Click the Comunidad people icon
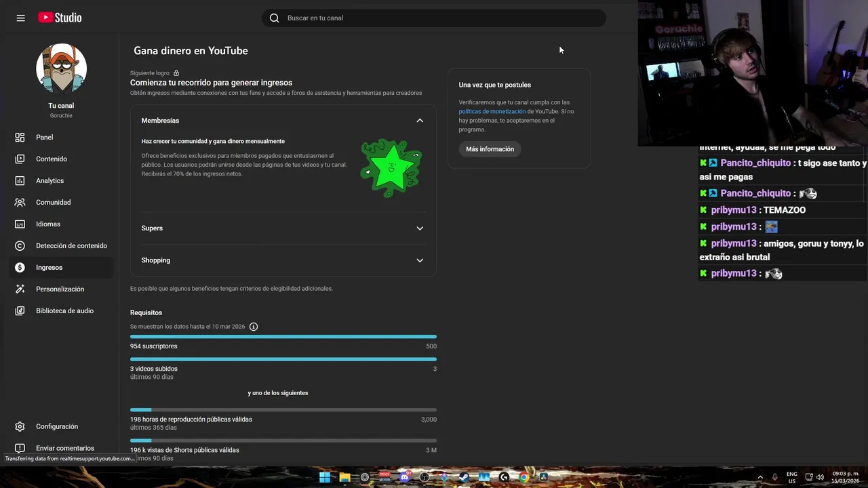Viewport: 868px width, 488px height. coord(20,202)
